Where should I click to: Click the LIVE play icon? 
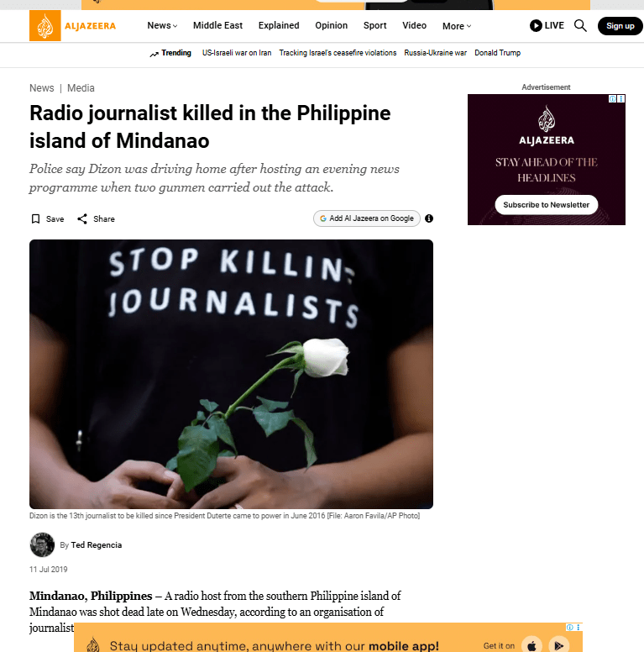[536, 26]
